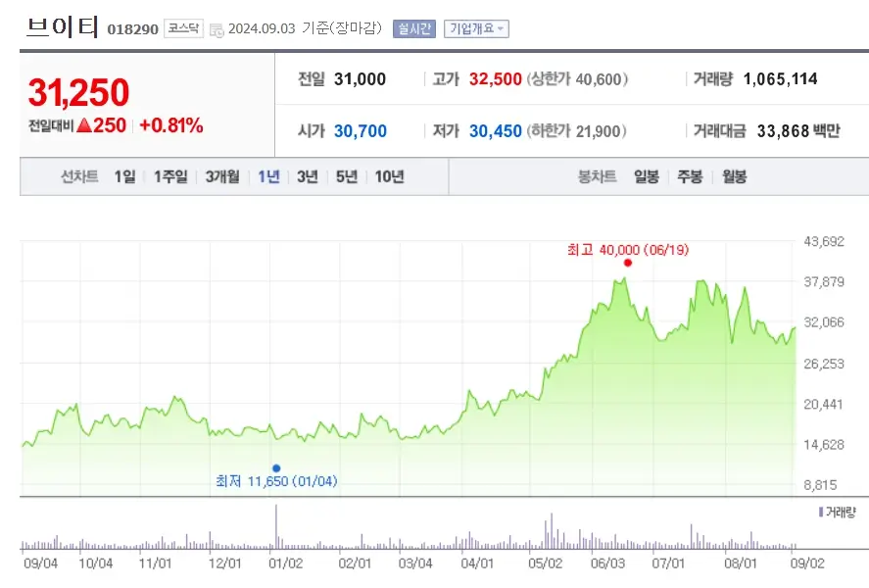
Task: Click the 거래량 legend in volume chart
Action: click(x=838, y=513)
